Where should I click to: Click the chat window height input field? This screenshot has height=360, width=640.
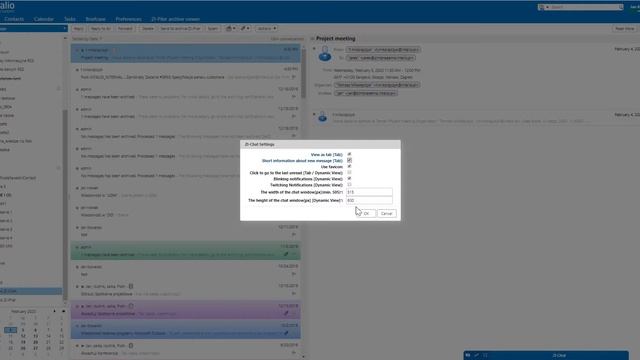[x=369, y=200]
